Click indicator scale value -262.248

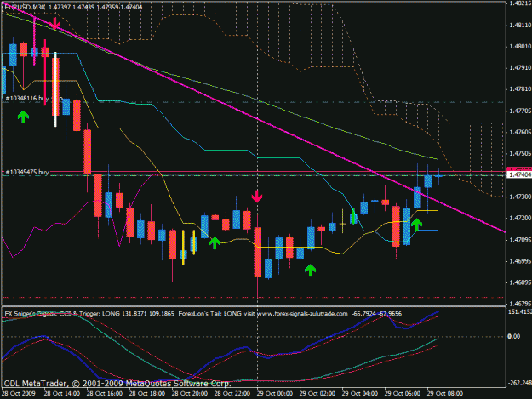tap(519, 383)
